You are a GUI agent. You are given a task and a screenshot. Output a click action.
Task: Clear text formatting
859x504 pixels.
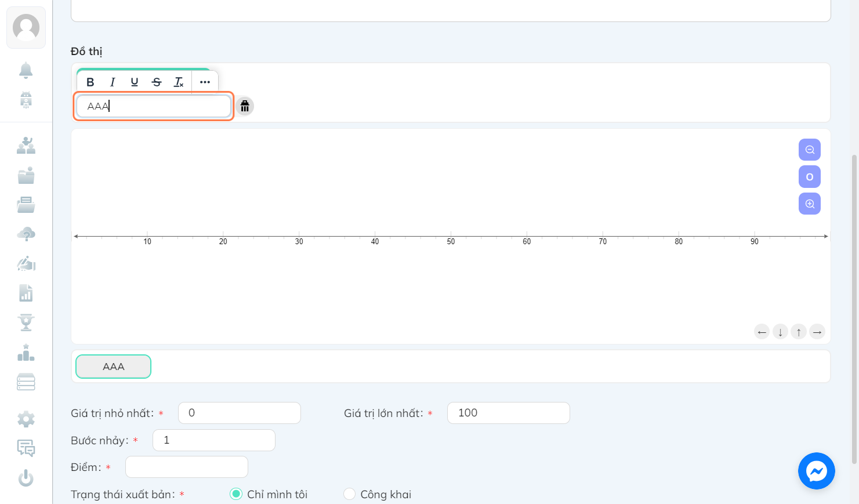point(179,82)
